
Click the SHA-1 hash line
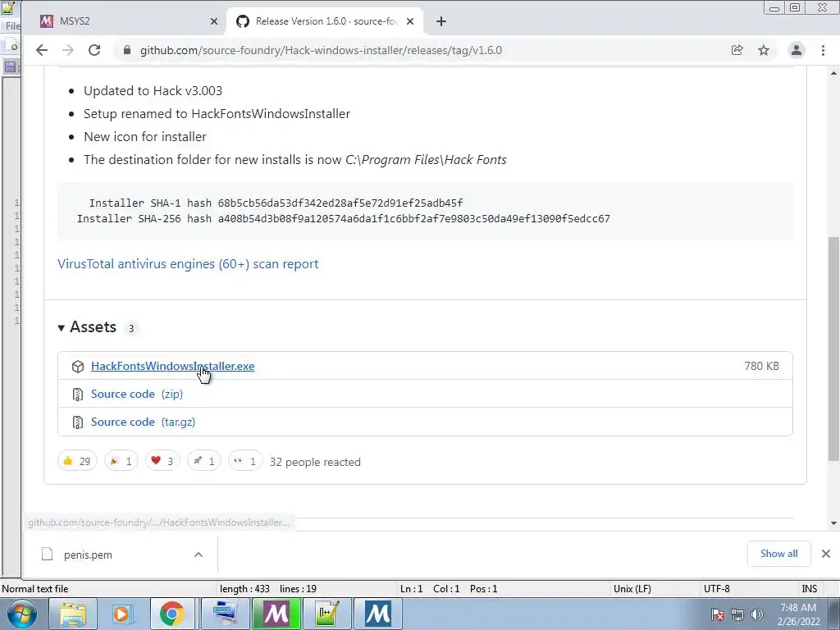click(x=276, y=203)
